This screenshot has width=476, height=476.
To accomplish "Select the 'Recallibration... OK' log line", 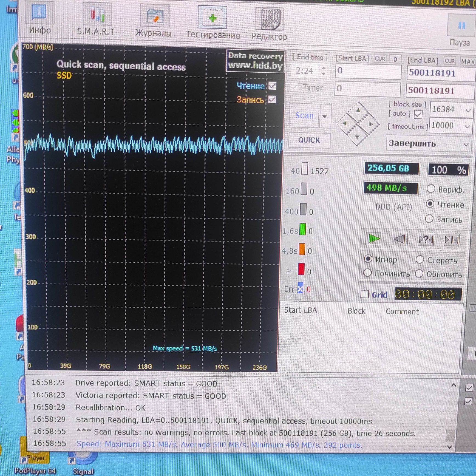I will pyautogui.click(x=110, y=407).
